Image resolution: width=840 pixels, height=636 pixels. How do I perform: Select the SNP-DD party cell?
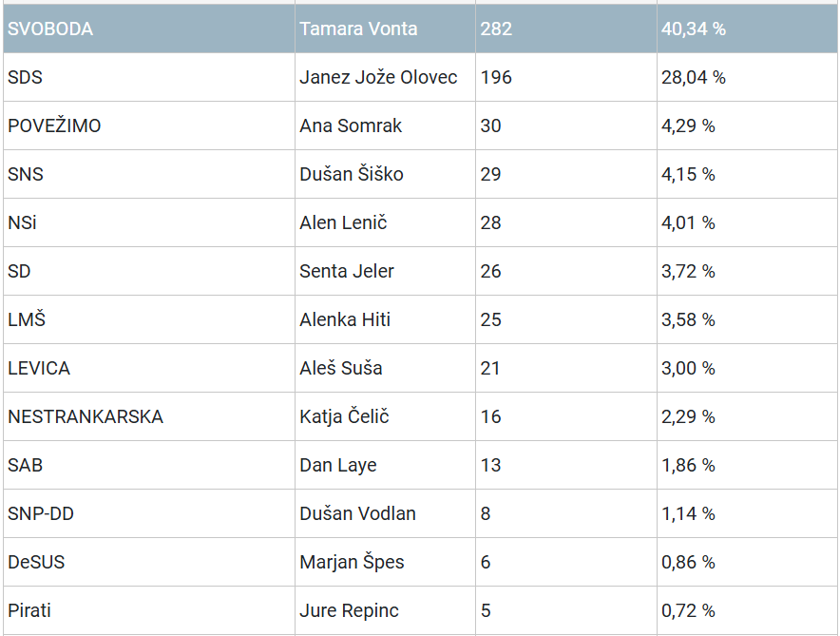41,513
